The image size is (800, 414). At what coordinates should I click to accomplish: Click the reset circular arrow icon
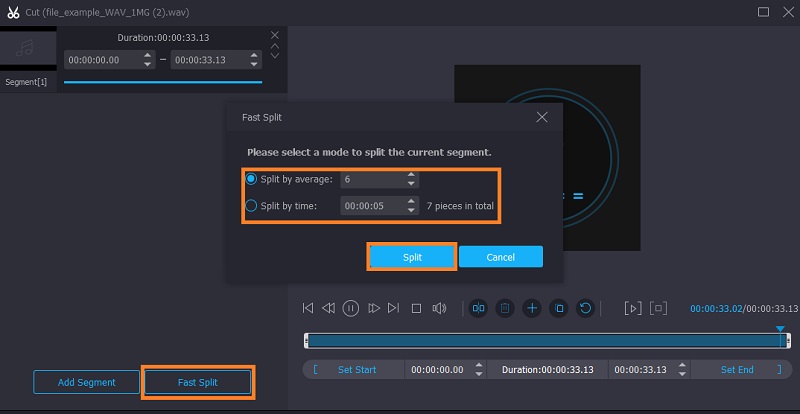click(x=586, y=308)
